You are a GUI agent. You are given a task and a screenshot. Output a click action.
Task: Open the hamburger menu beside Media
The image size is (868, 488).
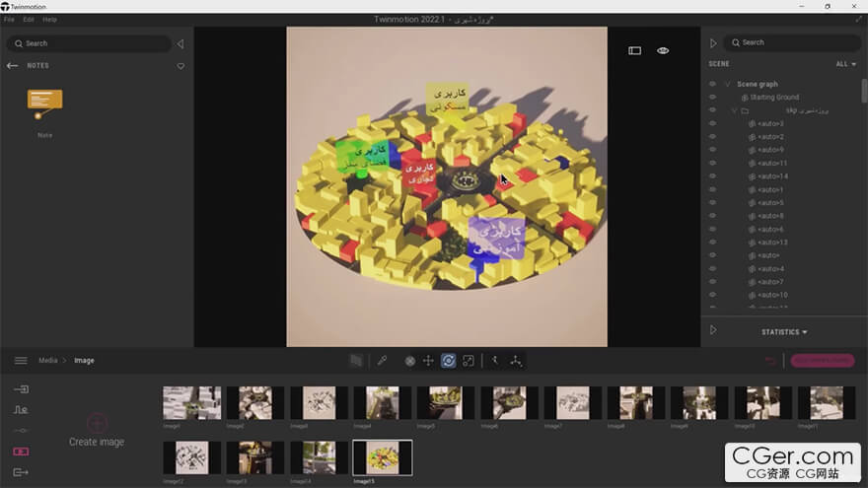click(x=21, y=361)
